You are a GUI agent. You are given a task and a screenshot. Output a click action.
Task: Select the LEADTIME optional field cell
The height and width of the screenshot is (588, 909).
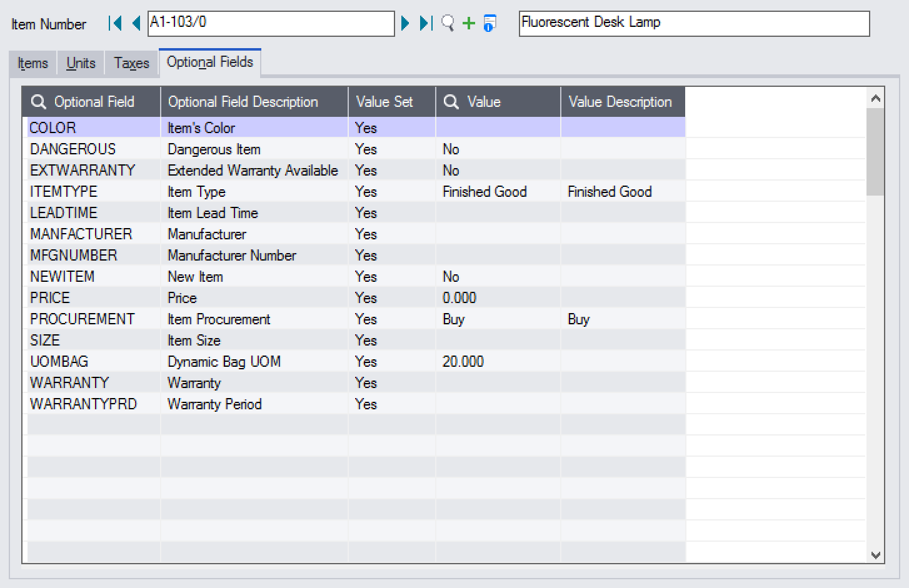point(94,212)
